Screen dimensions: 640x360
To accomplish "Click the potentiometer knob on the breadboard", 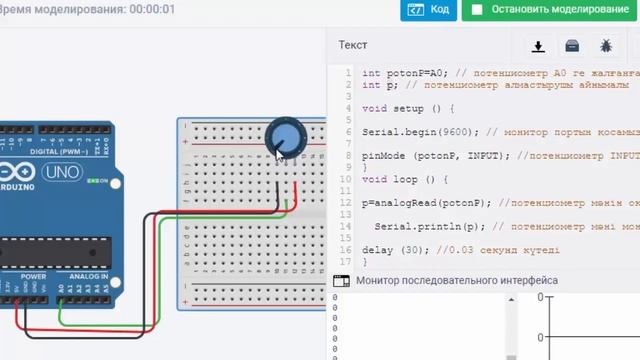I will click(x=286, y=138).
